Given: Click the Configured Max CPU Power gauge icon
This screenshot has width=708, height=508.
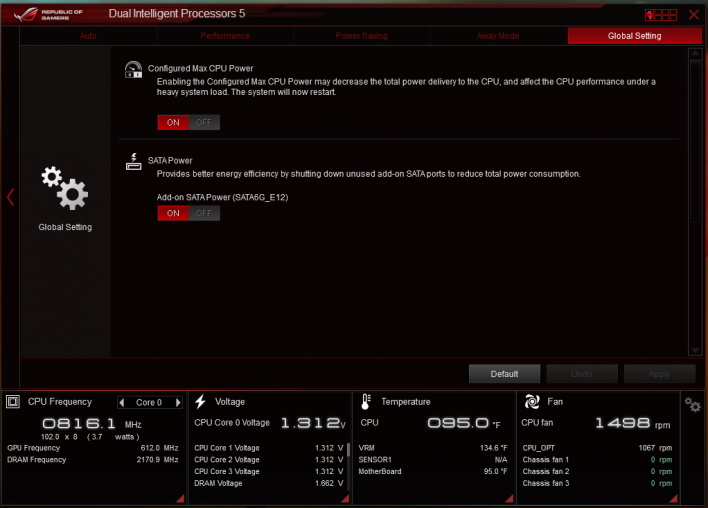Looking at the screenshot, I should click(x=133, y=70).
